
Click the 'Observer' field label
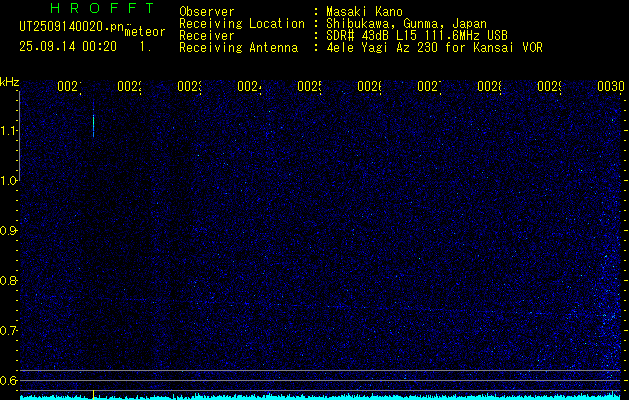[207, 12]
